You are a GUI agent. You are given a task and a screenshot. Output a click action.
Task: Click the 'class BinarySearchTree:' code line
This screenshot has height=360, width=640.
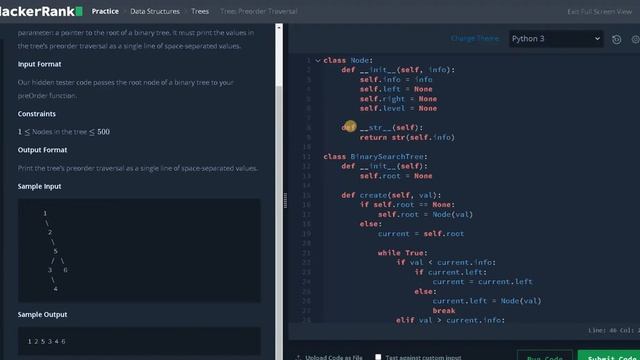point(376,157)
